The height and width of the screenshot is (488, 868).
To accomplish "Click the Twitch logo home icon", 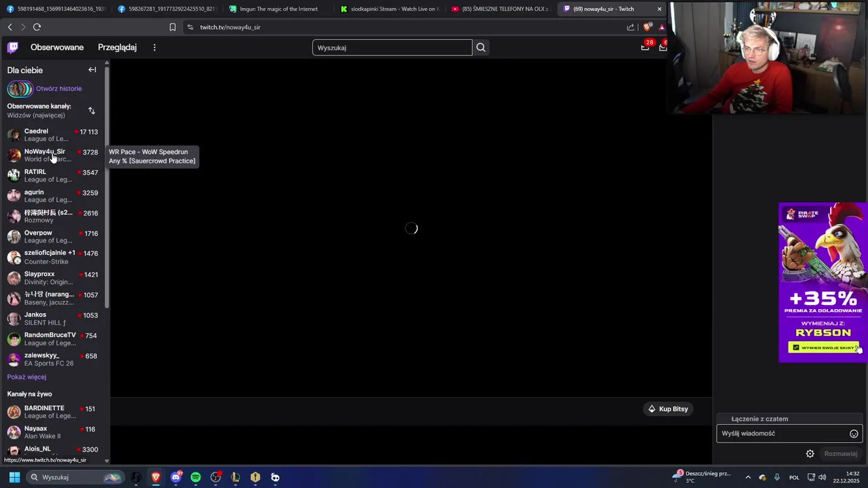I will coord(13,47).
